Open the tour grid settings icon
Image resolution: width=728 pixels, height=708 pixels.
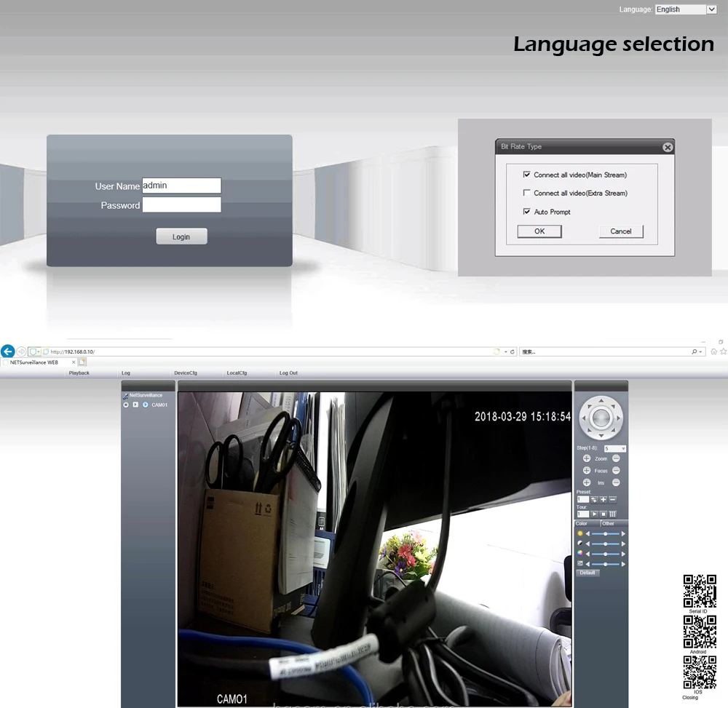click(612, 514)
